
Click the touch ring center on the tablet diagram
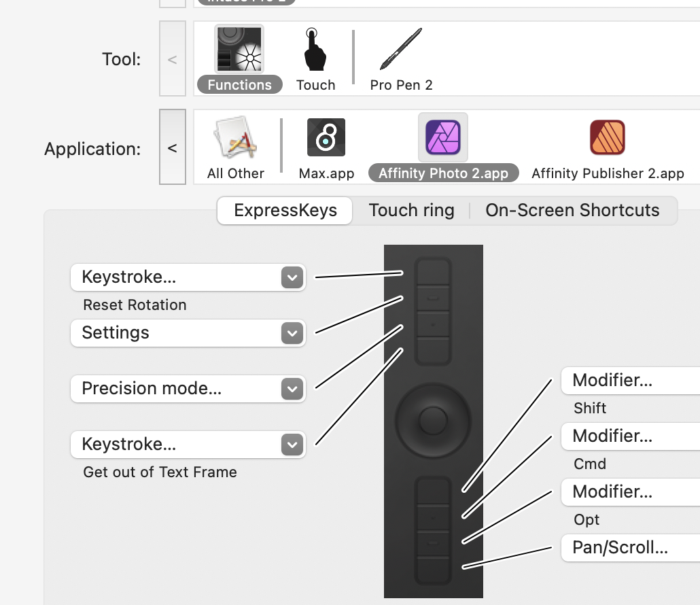click(x=434, y=421)
